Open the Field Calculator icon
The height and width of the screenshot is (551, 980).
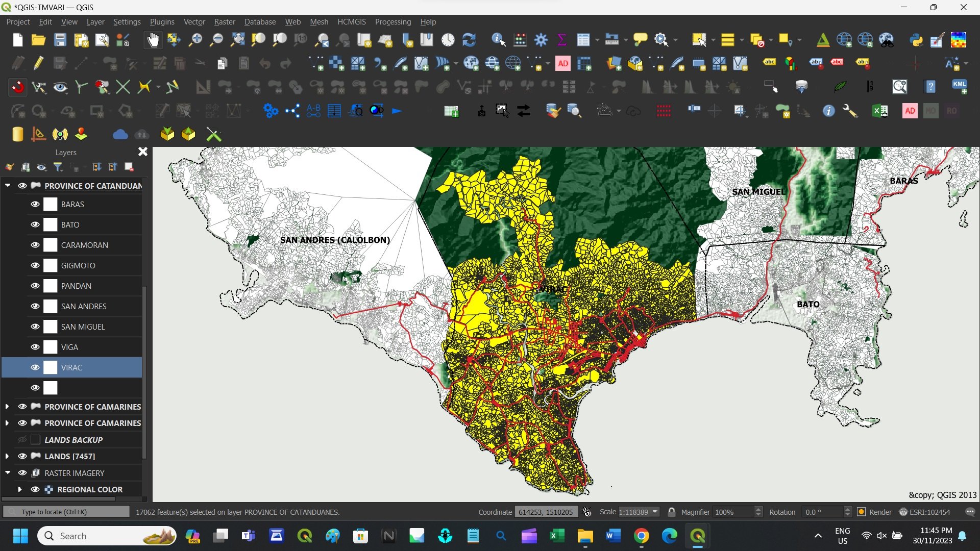[x=520, y=40]
